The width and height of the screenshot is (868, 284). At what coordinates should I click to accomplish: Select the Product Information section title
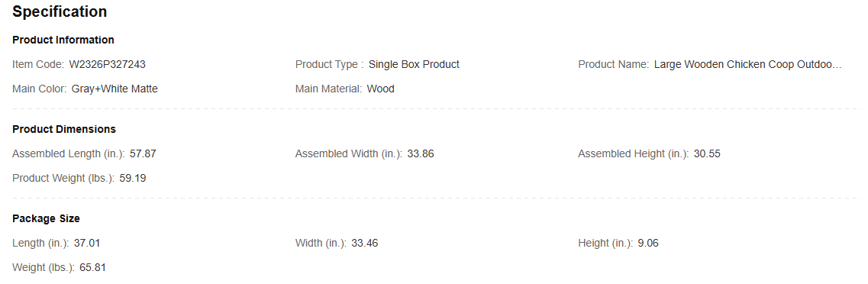click(63, 40)
